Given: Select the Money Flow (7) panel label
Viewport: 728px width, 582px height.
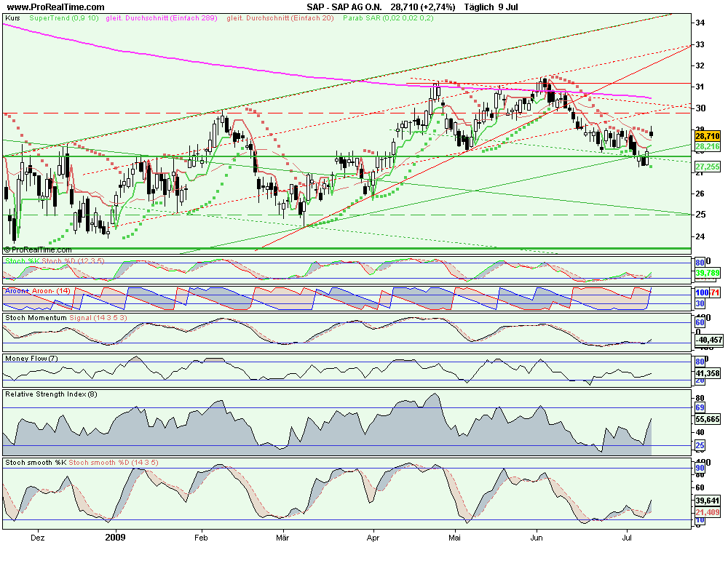Looking at the screenshot, I should [32, 359].
